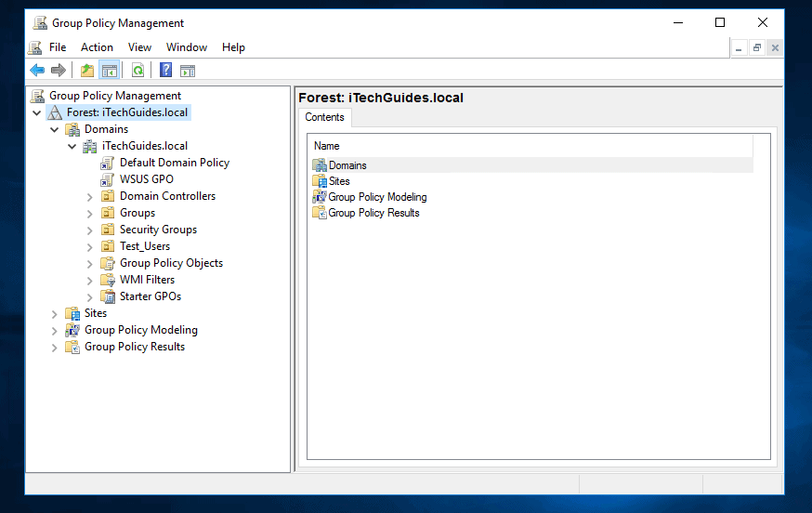
Task: Expand the Test_Users node
Action: (89, 246)
